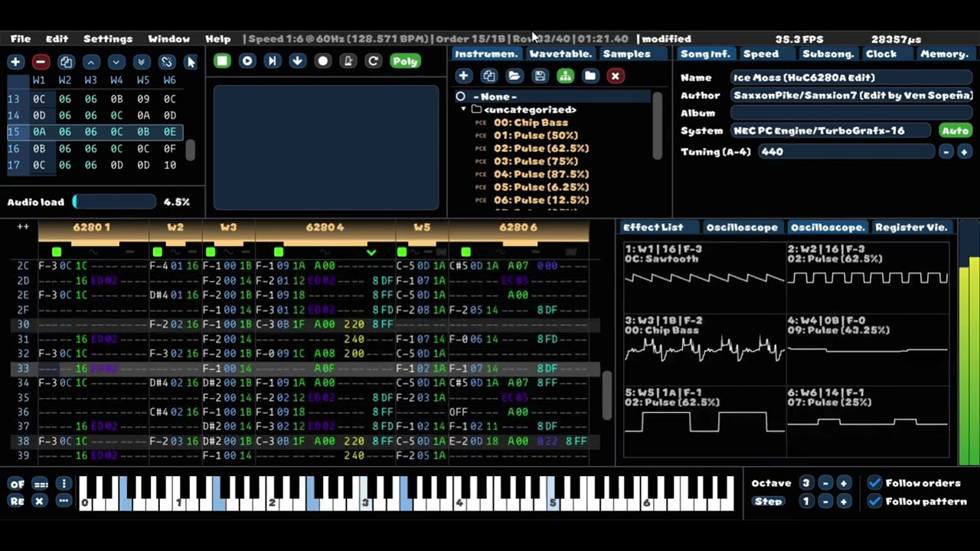Click the Author input field
This screenshot has width=980, height=551.
pos(851,95)
